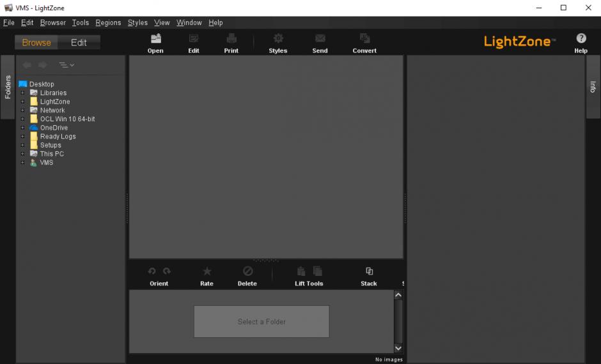Open the Regions menu
This screenshot has width=601, height=364.
(x=109, y=22)
